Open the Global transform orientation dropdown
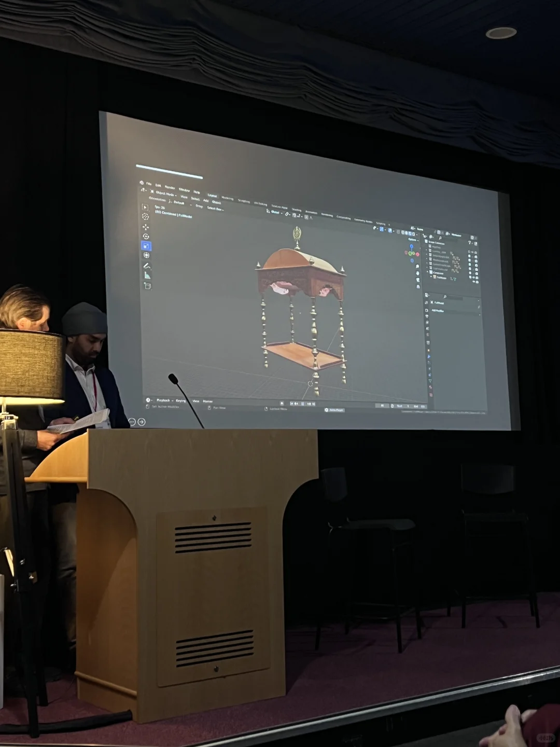Image resolution: width=560 pixels, height=747 pixels. tap(275, 212)
